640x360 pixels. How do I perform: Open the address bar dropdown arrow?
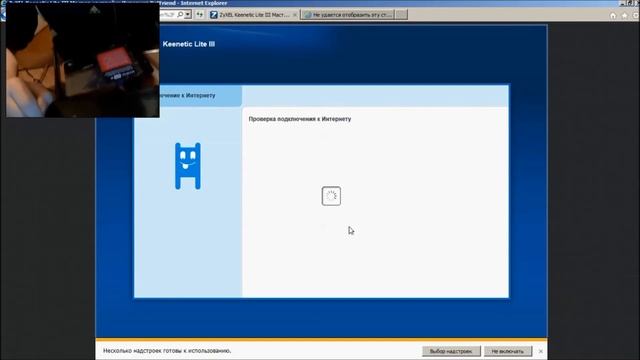tap(187, 15)
